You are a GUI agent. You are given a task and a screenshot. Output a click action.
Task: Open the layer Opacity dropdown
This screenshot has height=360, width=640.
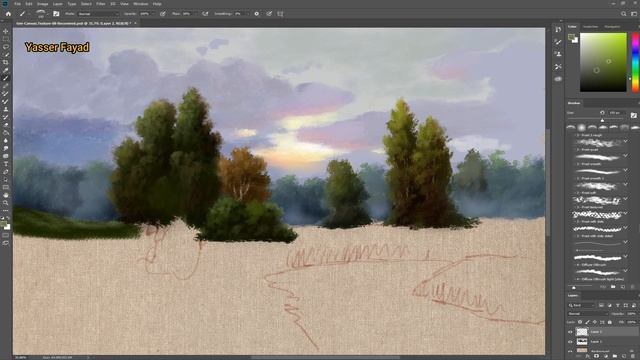pos(631,314)
